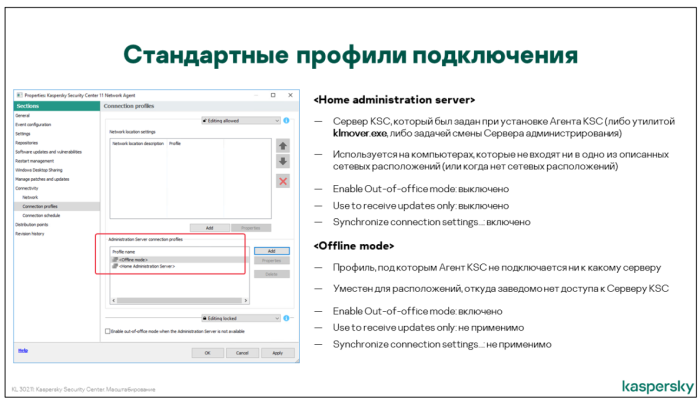The image size is (700, 402).
Task: Select Connection profiles under Connectivity
Action: [x=57, y=206]
